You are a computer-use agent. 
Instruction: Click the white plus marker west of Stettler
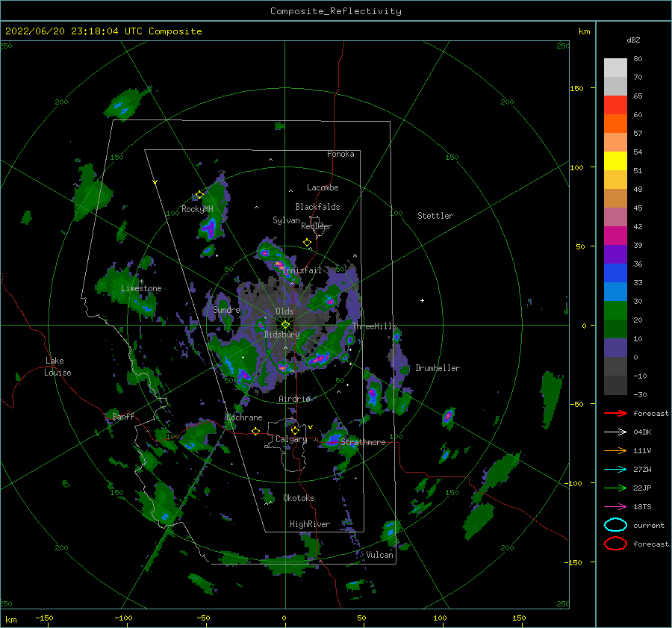pyautogui.click(x=422, y=300)
